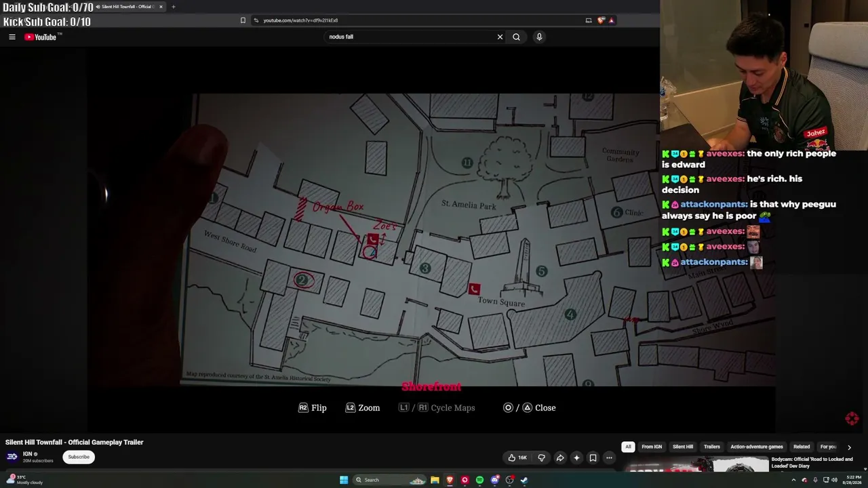This screenshot has width=868, height=488.
Task: Start voice search with the microphone
Action: (539, 37)
